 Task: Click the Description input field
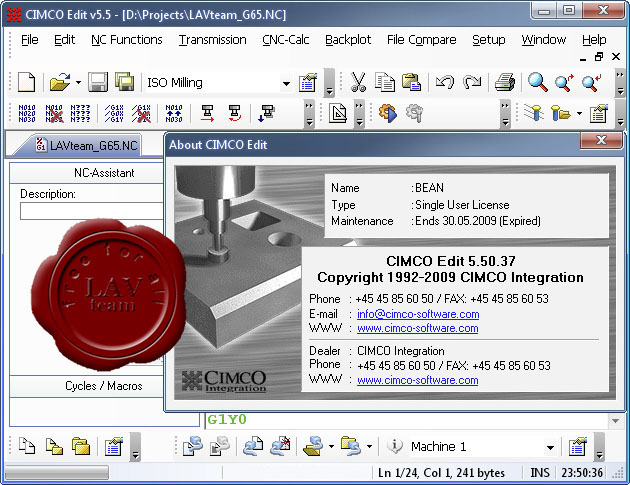coord(92,211)
